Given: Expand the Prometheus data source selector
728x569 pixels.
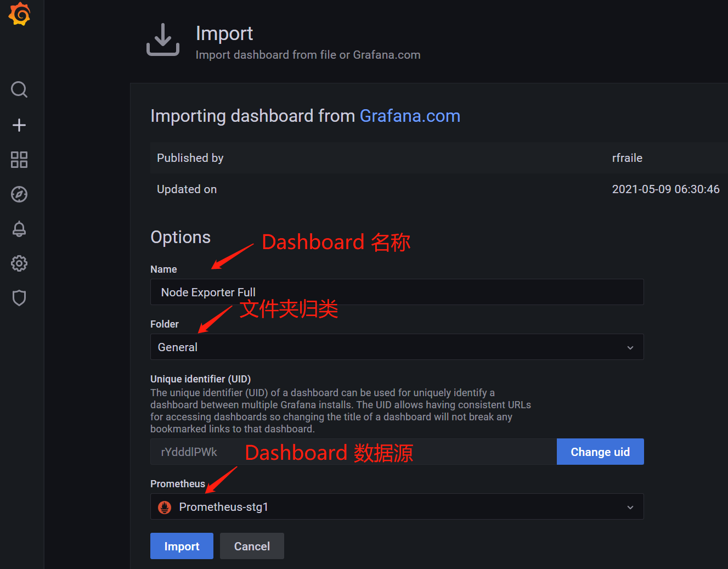Looking at the screenshot, I should click(629, 506).
